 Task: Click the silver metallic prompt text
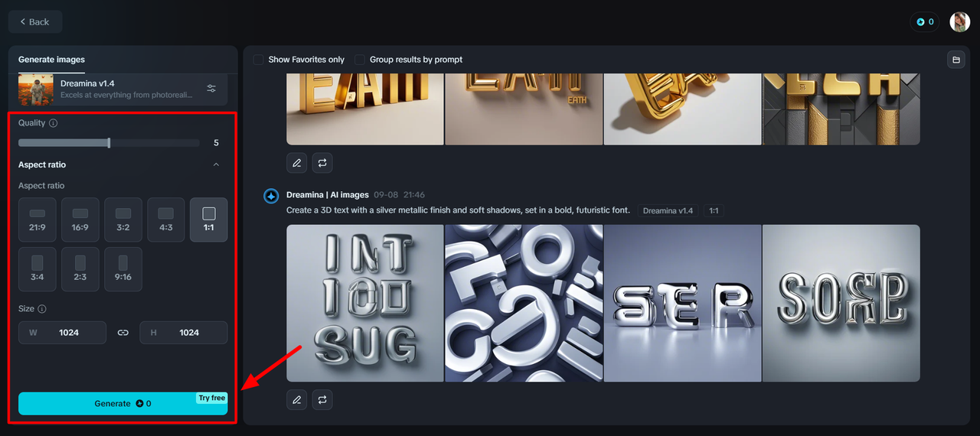click(x=458, y=210)
